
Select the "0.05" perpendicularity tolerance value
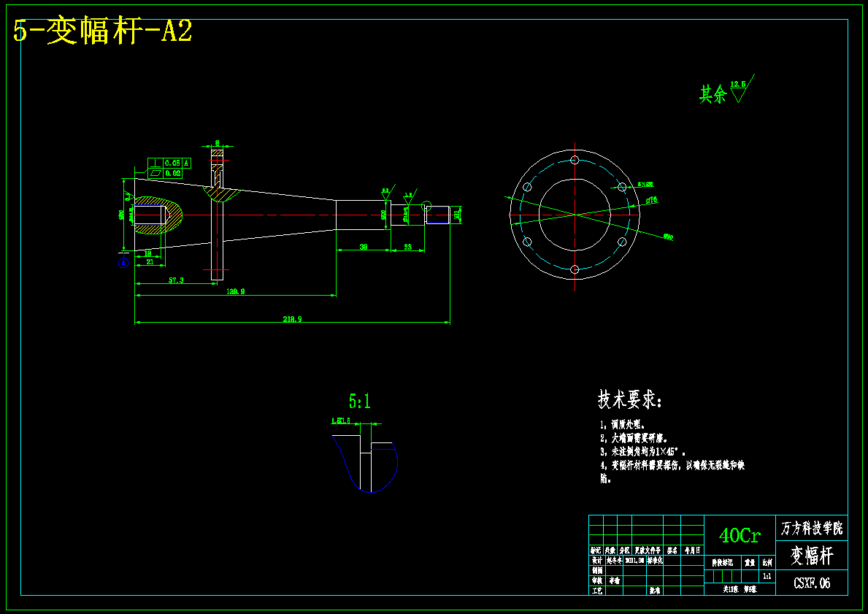coord(172,163)
